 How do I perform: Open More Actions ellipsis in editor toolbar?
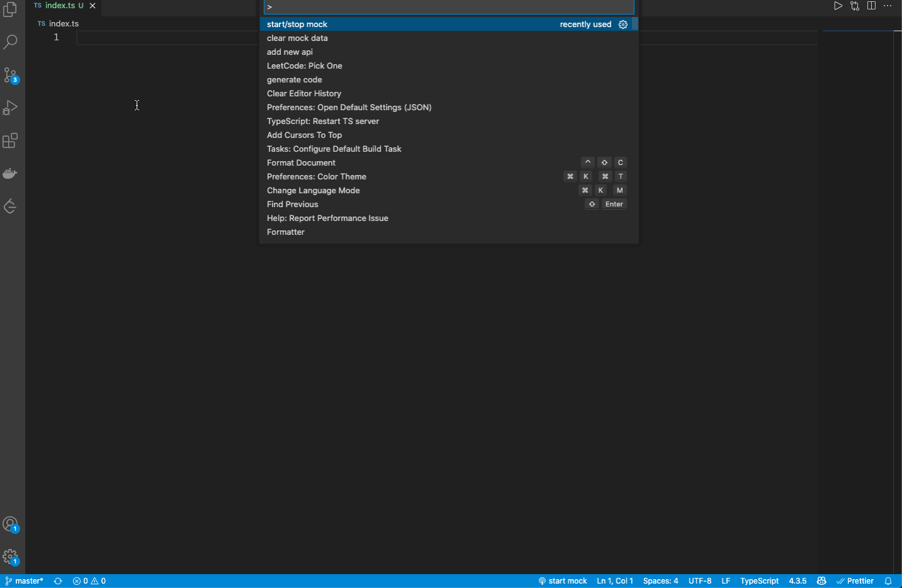click(x=888, y=6)
